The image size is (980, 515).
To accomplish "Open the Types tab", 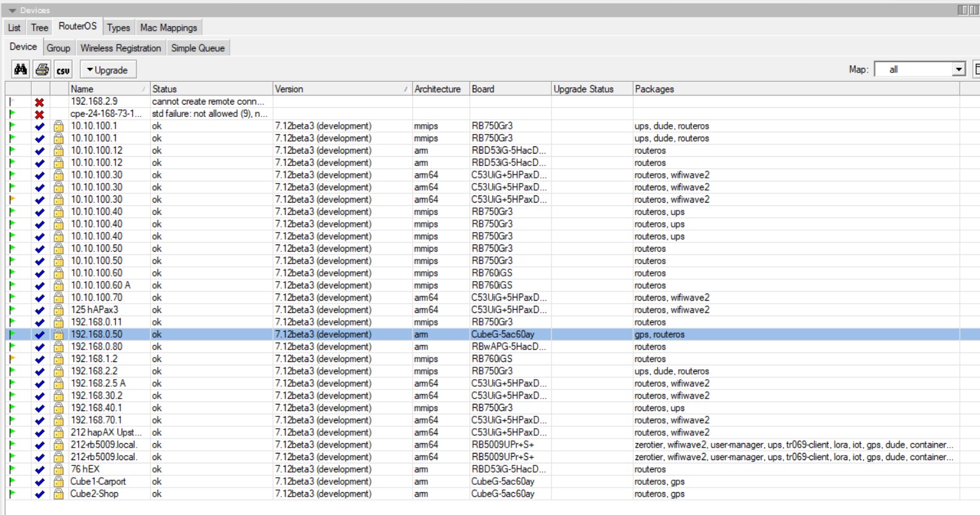I will (118, 27).
